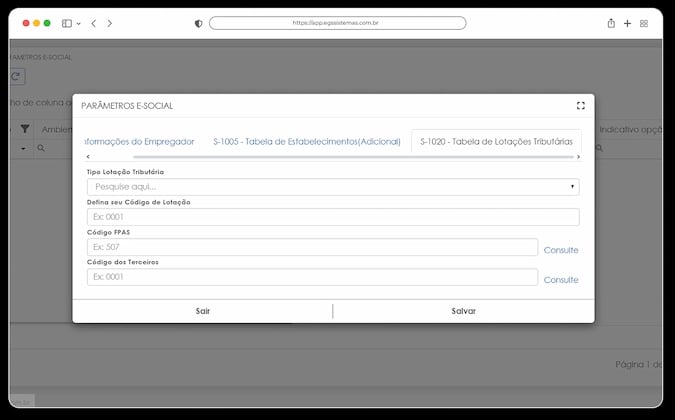The width and height of the screenshot is (675, 420).
Task: Open the sidebar options chevron dropdown
Action: tap(78, 24)
